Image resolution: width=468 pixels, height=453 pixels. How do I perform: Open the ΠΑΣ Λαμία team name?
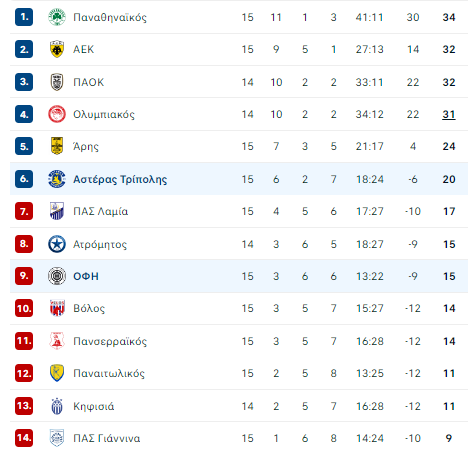pos(100,211)
